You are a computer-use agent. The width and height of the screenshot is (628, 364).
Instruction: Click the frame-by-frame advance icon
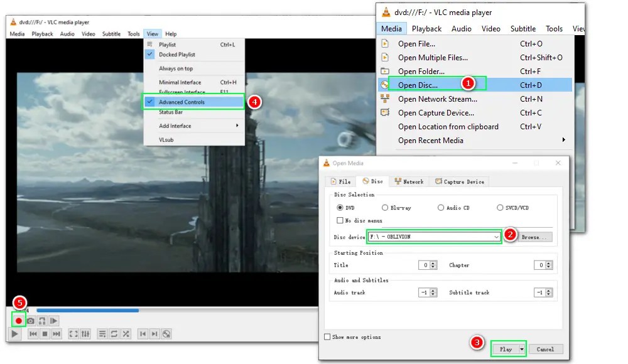click(x=53, y=320)
